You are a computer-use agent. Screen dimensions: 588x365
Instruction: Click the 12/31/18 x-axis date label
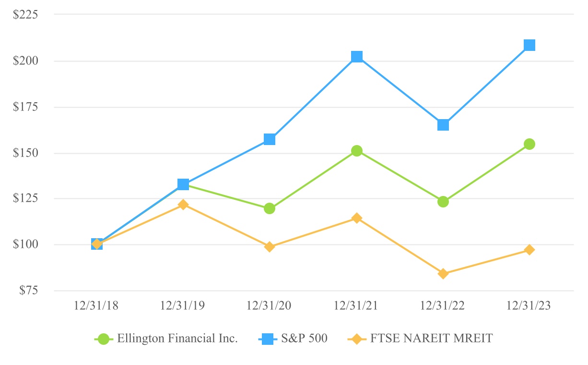pos(96,306)
